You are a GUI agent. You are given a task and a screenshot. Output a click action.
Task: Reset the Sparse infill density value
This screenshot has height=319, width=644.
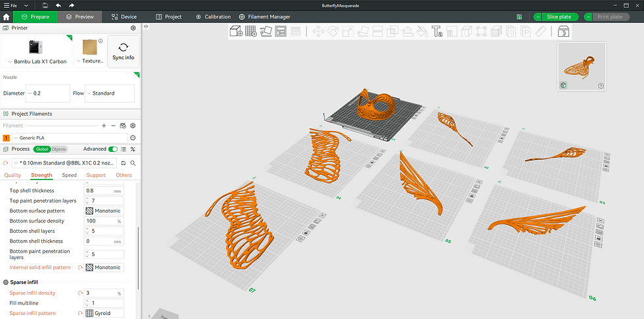click(80, 293)
